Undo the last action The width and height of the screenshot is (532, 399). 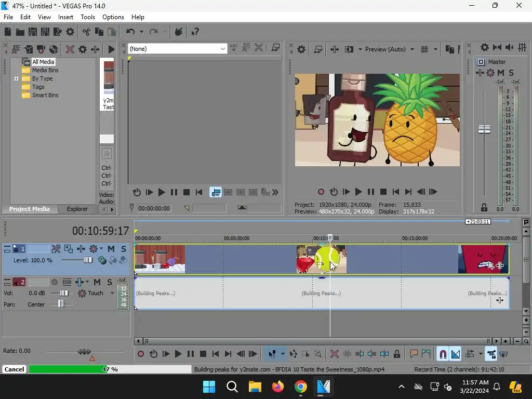click(130, 32)
